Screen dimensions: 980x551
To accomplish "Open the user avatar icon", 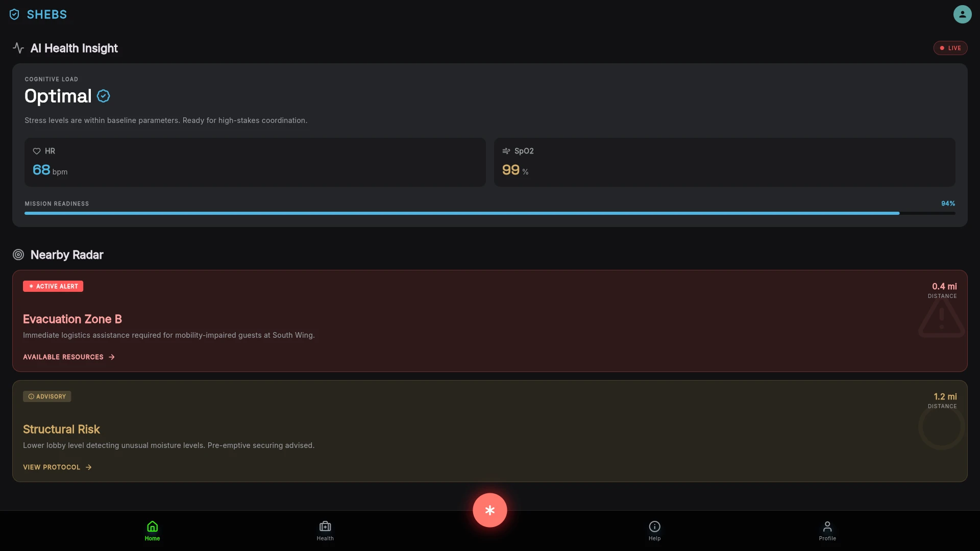I will point(962,14).
